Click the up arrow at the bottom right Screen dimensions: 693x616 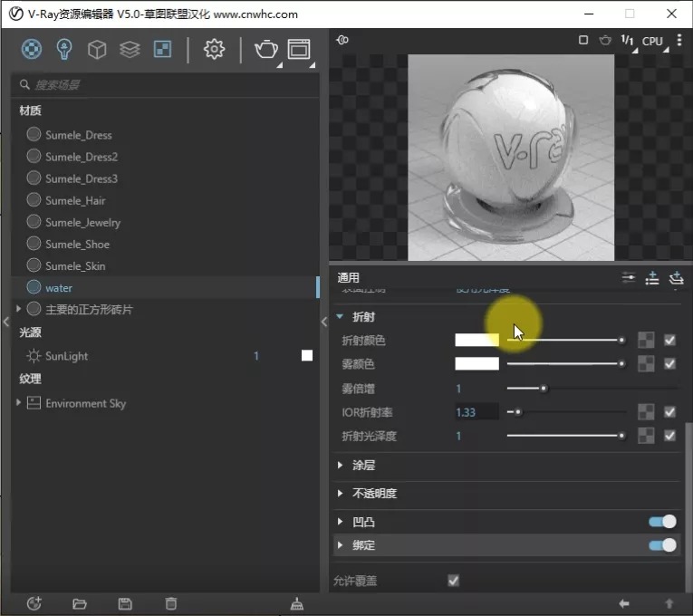[669, 603]
